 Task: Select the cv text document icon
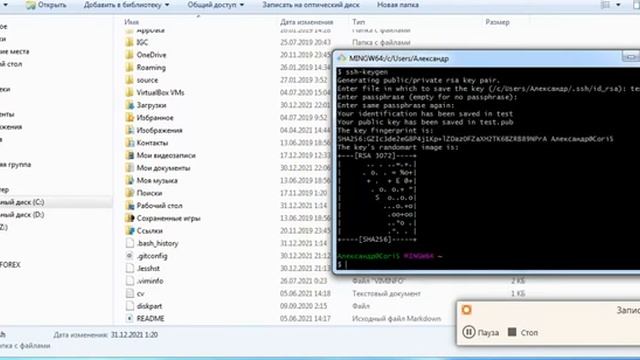[x=129, y=293]
